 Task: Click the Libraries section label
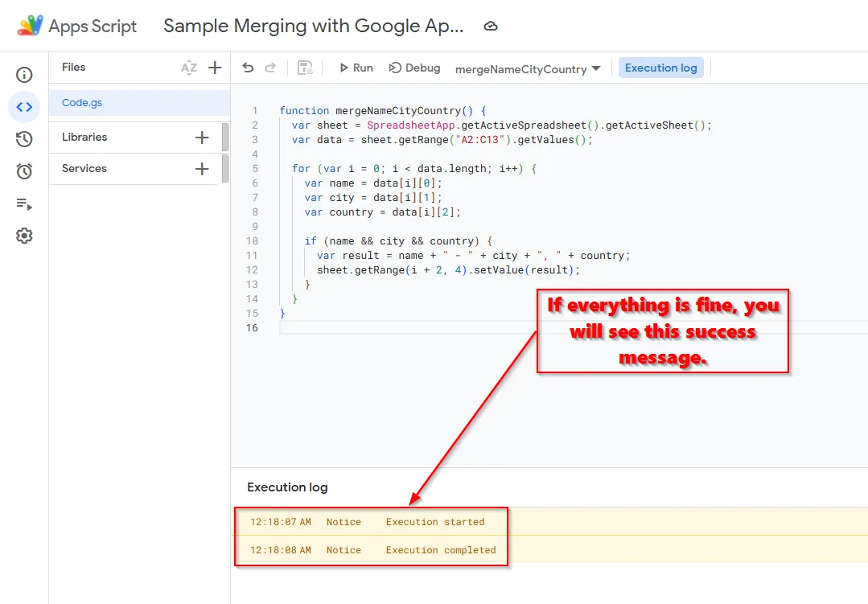84,137
